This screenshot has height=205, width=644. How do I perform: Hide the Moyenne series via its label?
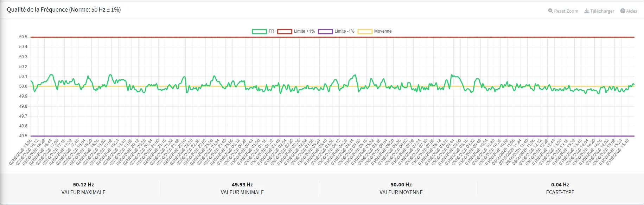(383, 31)
